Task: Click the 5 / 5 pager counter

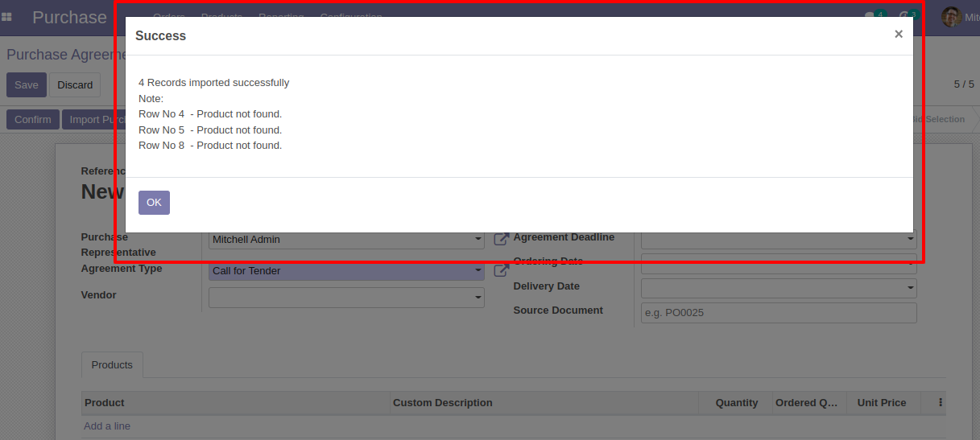Action: pyautogui.click(x=964, y=84)
